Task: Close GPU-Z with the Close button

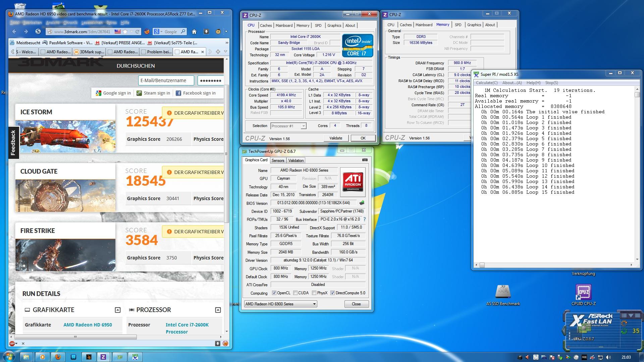Action: (x=356, y=304)
